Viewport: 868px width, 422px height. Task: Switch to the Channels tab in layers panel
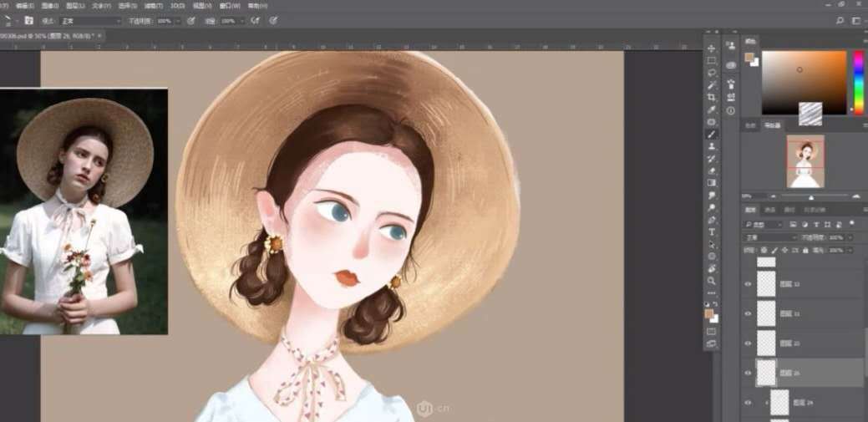[770, 210]
